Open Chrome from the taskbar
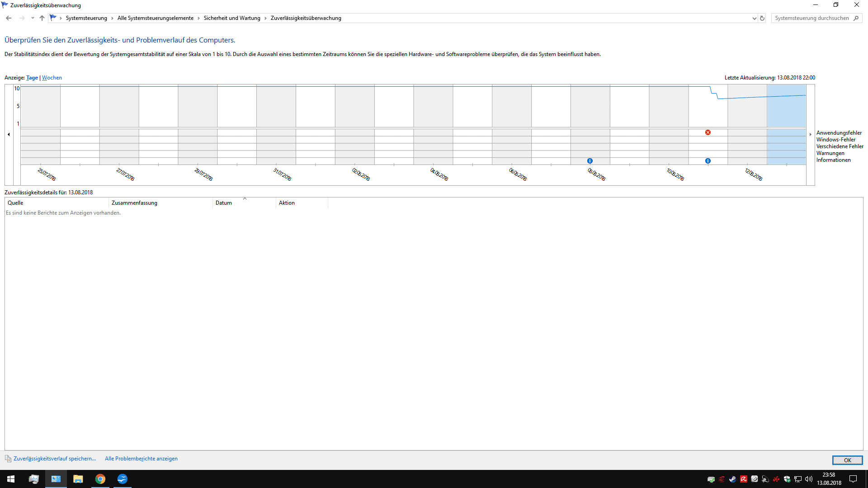 (x=100, y=479)
